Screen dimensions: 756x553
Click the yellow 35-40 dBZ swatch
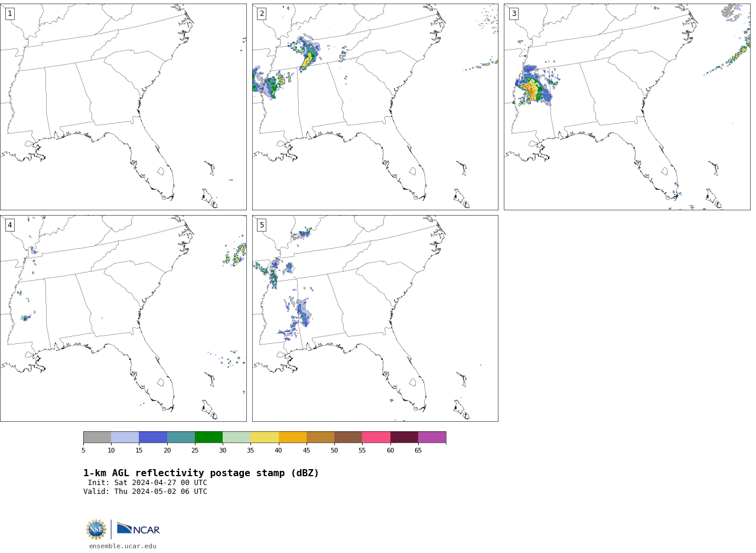coord(265,437)
